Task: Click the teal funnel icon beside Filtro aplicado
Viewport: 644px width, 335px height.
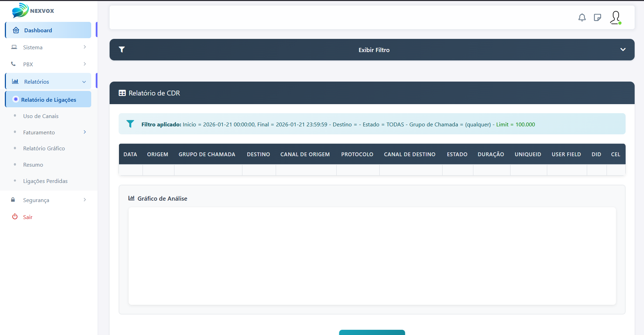Action: click(x=130, y=124)
